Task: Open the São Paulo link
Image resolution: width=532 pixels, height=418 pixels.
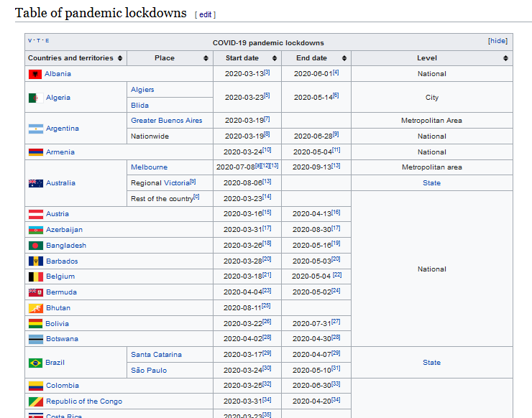Action: click(x=149, y=370)
